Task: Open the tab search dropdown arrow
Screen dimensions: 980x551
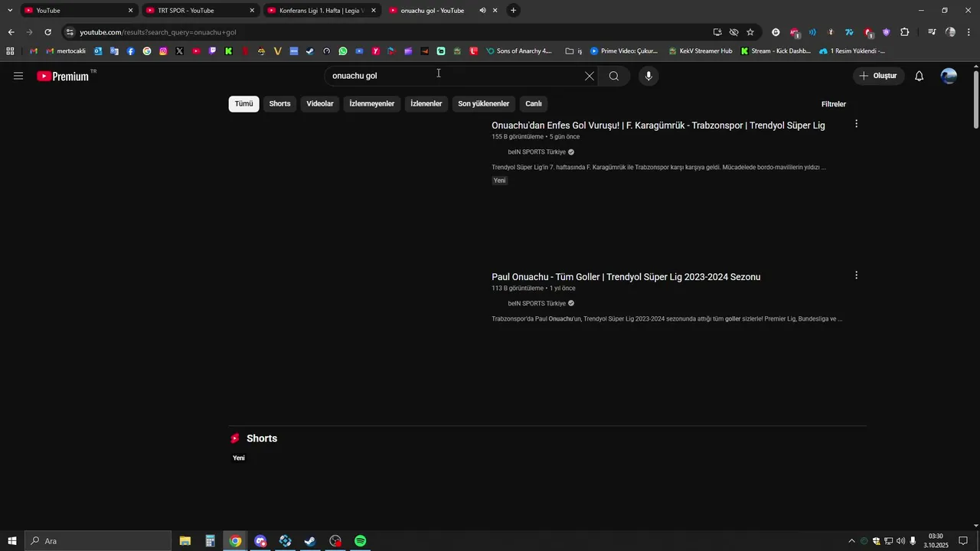Action: 10,11
